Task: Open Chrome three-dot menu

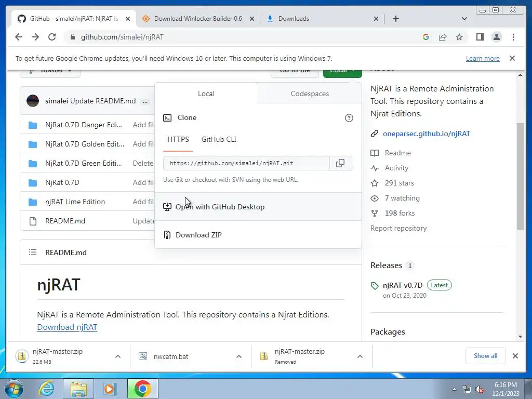Action: (513, 37)
